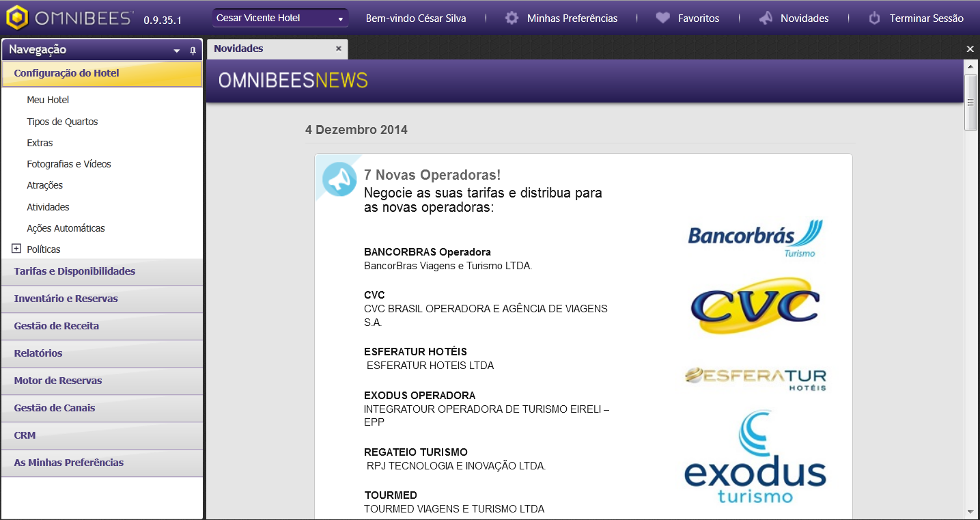
Task: Click the Omnibees hexagon logo
Action: [17, 18]
